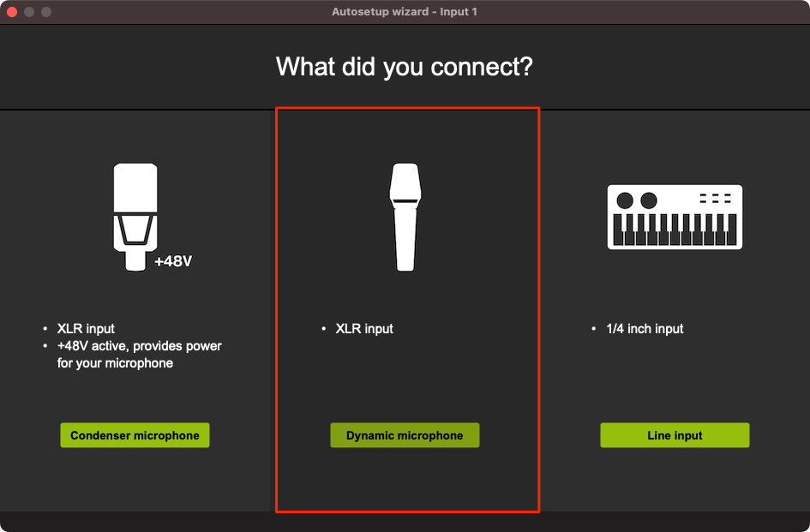Choose the Condenser microphone button

point(135,435)
